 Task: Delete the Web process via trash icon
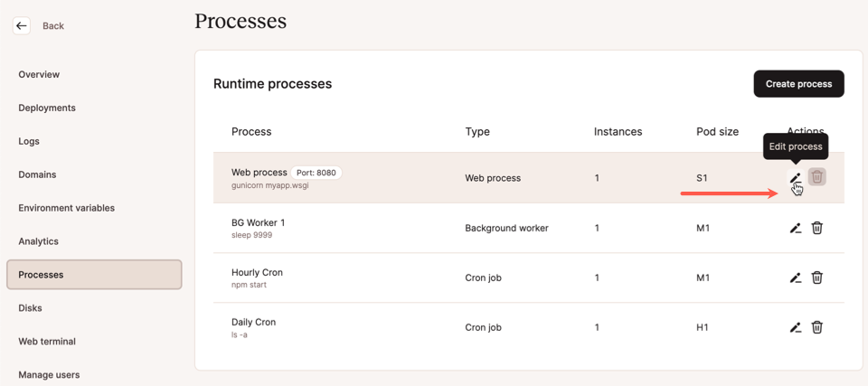(x=817, y=177)
